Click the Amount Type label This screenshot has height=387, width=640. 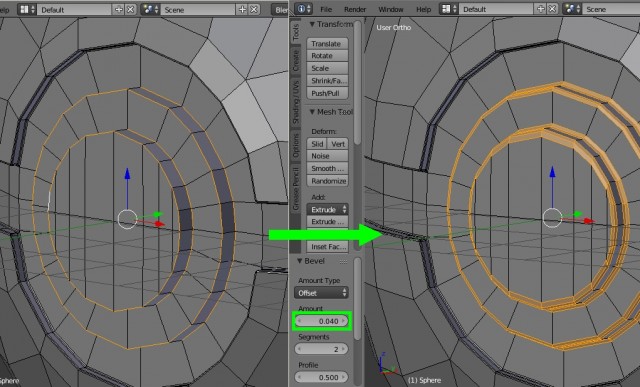point(319,280)
